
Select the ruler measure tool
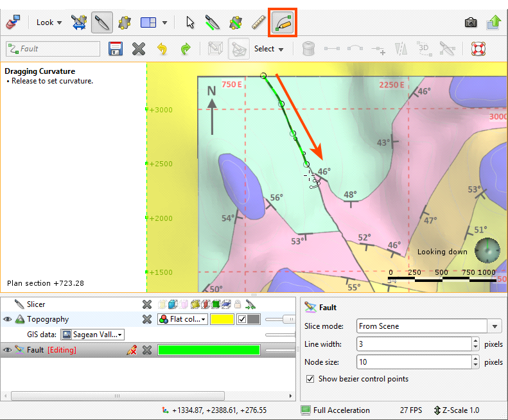259,22
